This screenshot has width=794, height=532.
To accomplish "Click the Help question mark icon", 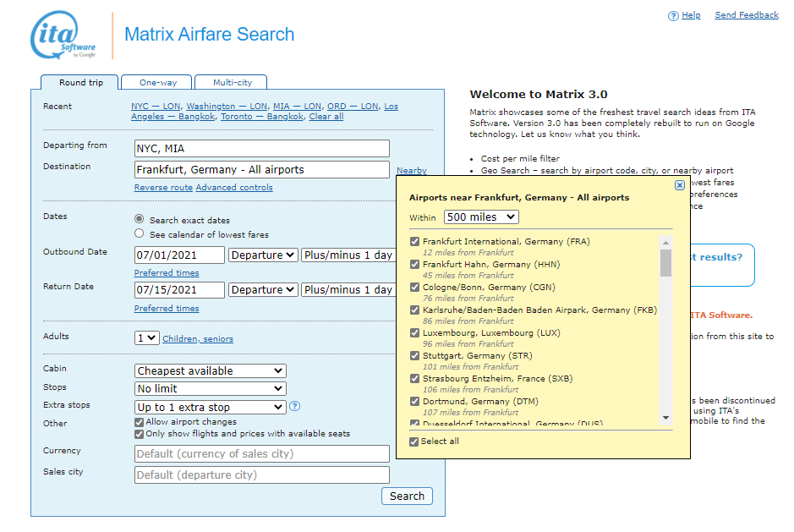I will [673, 16].
